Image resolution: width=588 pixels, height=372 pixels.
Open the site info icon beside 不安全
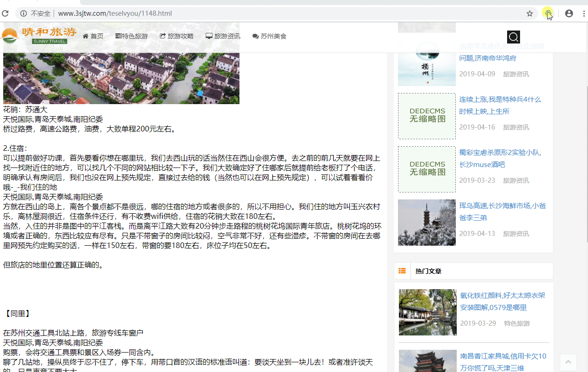coord(24,13)
